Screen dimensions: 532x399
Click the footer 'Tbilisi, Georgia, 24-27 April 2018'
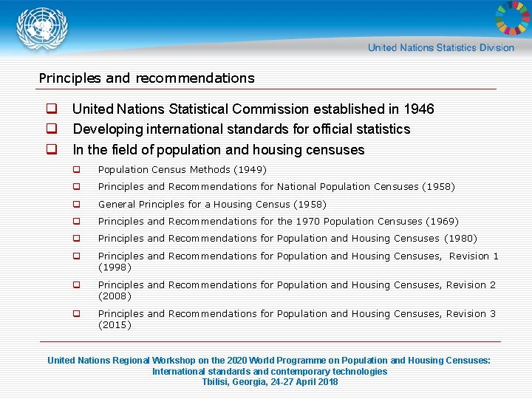pyautogui.click(x=270, y=382)
